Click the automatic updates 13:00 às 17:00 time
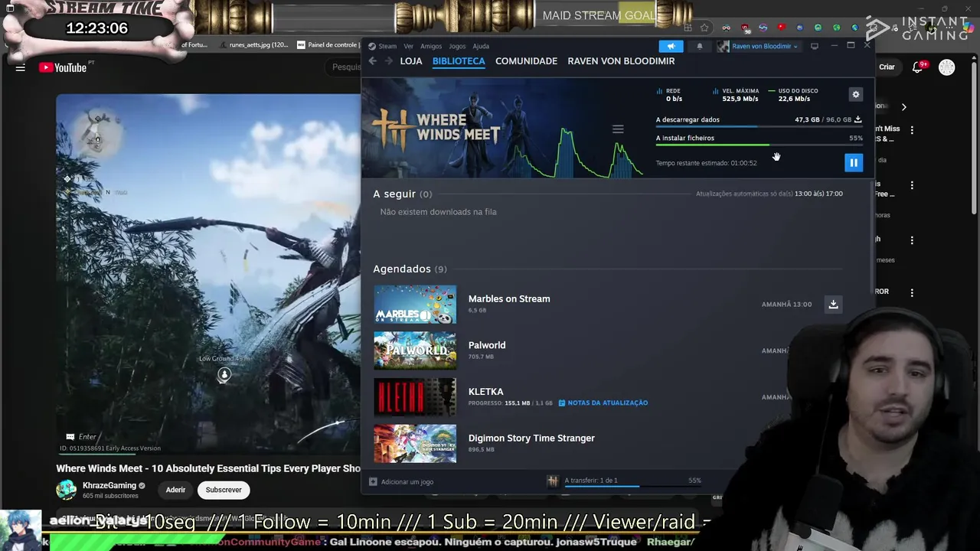This screenshot has height=551, width=980. 818,194
